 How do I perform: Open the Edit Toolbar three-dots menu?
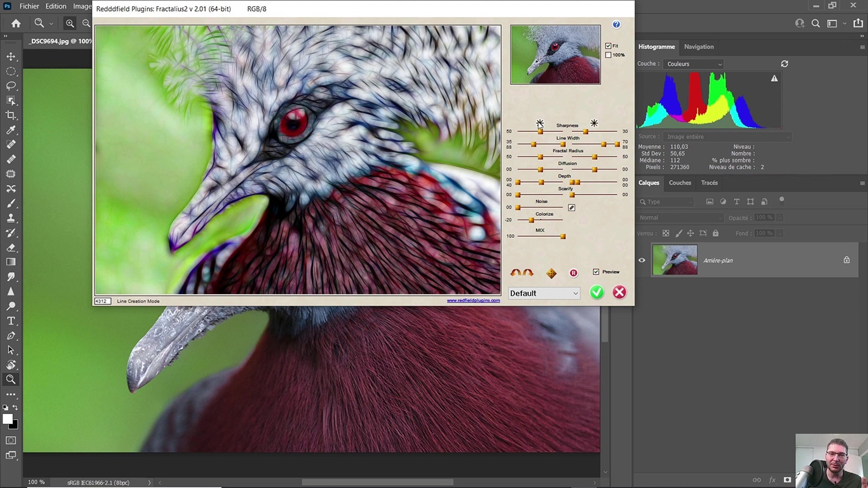pyautogui.click(x=11, y=395)
